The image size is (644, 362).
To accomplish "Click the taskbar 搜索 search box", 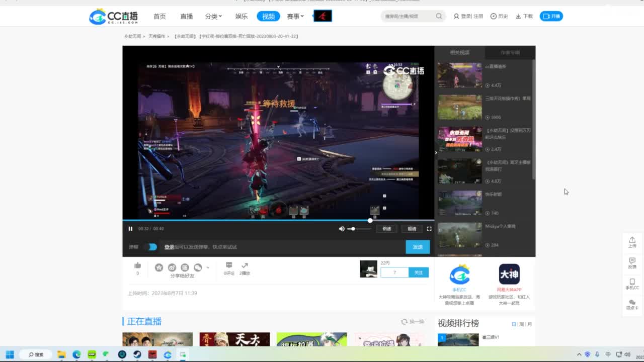I will [36, 354].
